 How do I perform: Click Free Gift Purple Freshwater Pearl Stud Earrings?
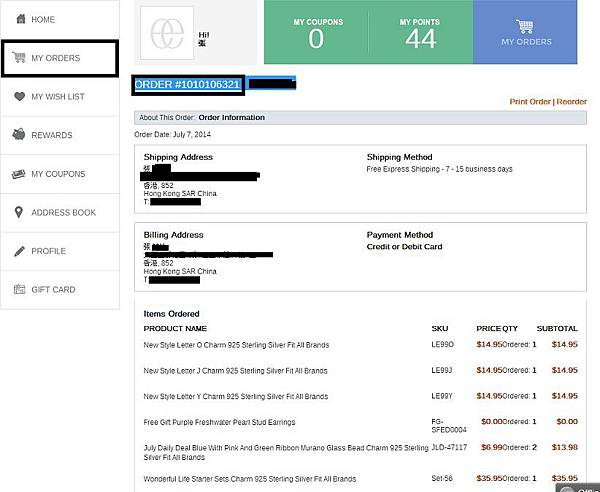(x=219, y=422)
